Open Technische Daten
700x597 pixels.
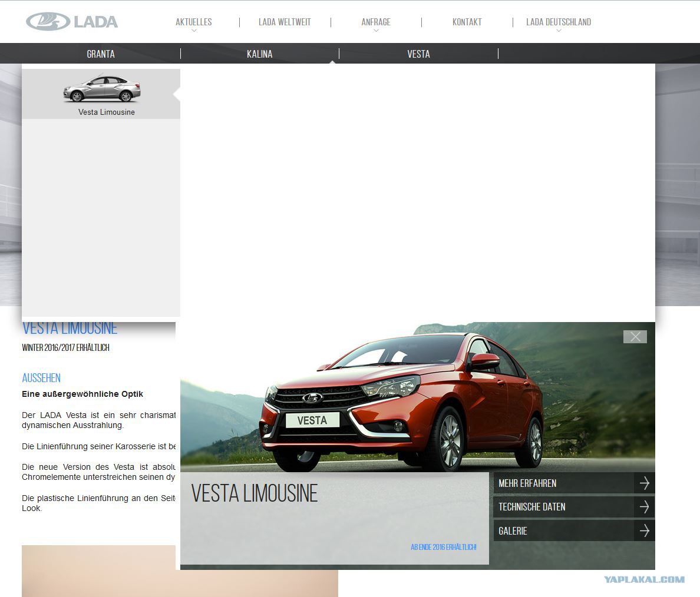574,507
